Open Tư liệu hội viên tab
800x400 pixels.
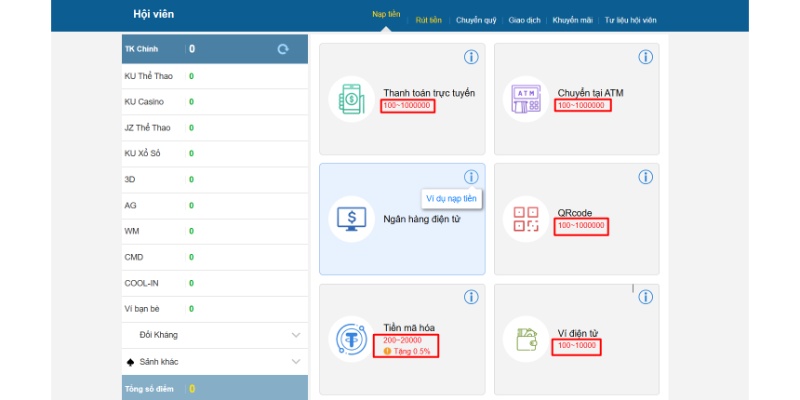tap(631, 20)
